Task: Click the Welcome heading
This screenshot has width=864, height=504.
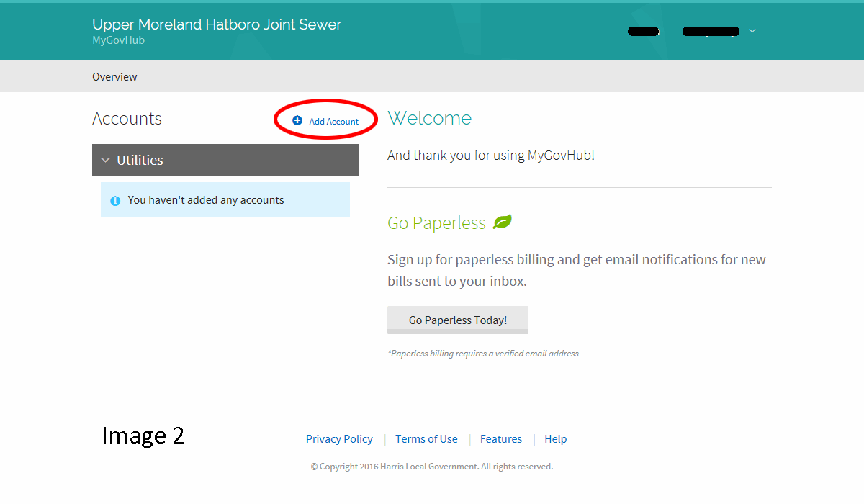Action: (429, 118)
